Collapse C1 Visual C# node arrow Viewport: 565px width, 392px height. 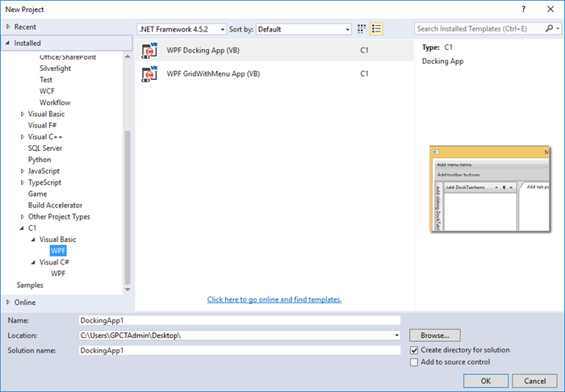(x=33, y=262)
